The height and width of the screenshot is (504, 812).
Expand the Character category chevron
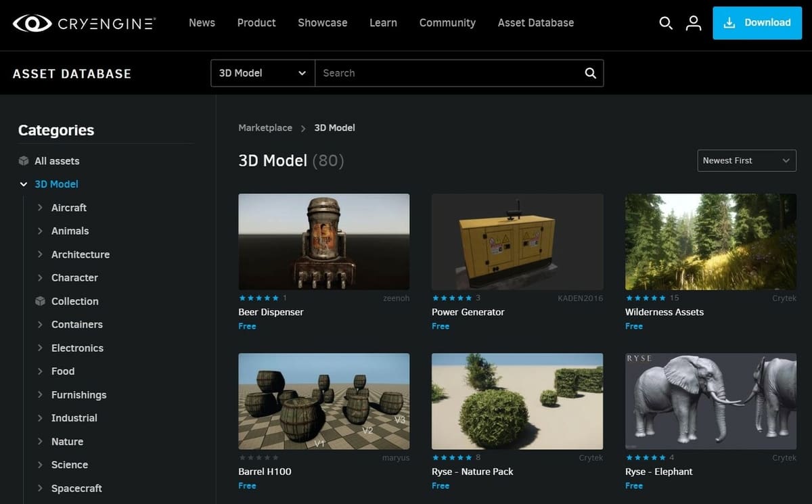pos(40,277)
